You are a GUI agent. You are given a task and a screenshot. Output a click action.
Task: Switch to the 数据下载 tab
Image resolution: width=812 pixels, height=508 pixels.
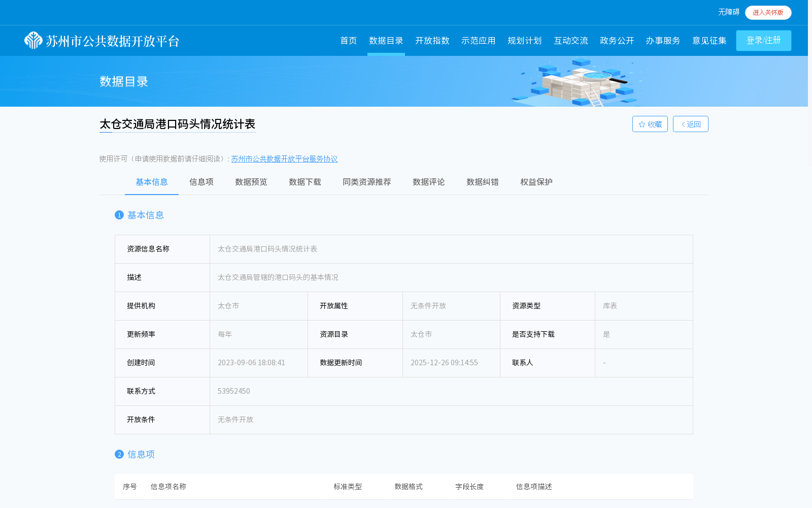[x=305, y=182]
